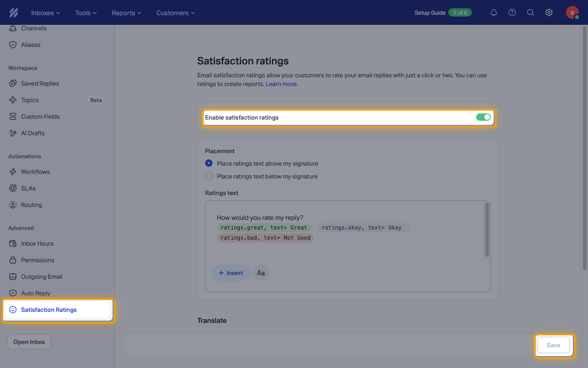Open the Setup Guide 2 of 6
The image size is (588, 368).
[443, 13]
